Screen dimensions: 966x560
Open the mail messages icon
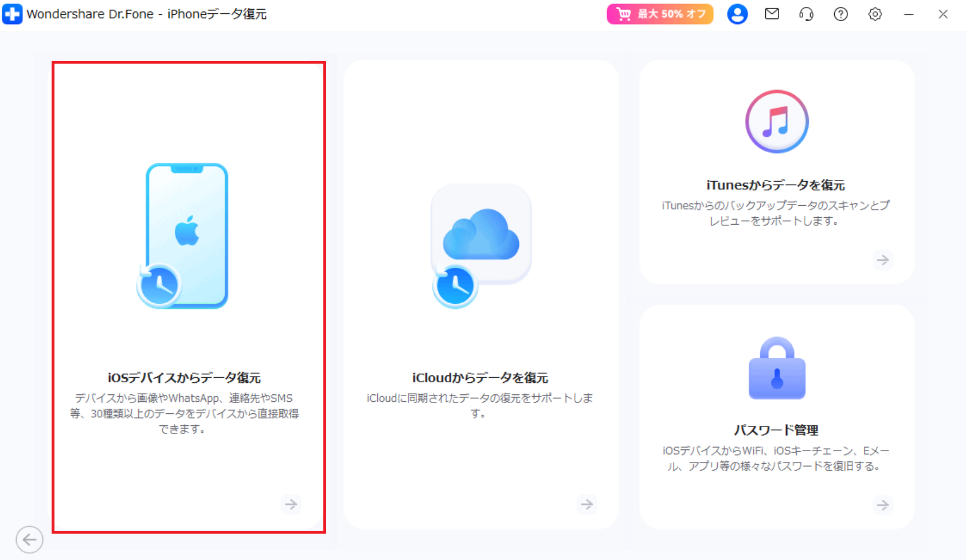pos(772,14)
